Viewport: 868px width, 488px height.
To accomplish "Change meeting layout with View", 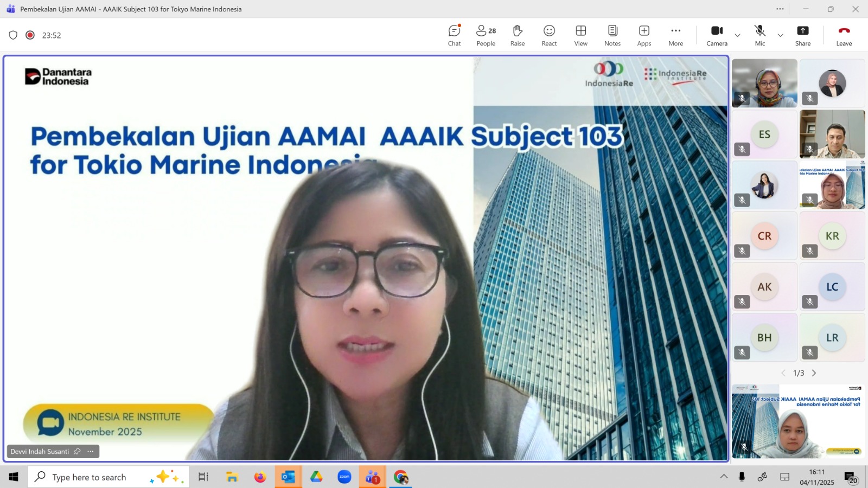I will point(580,35).
